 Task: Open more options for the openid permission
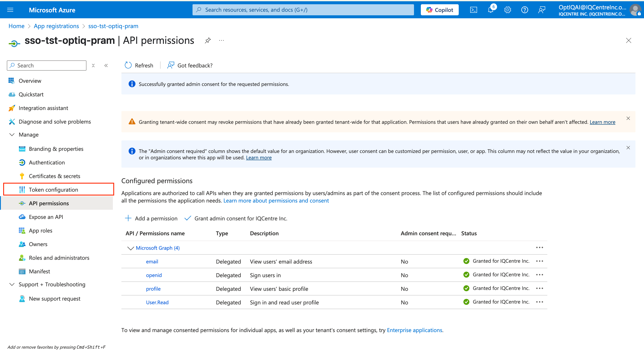(x=539, y=275)
